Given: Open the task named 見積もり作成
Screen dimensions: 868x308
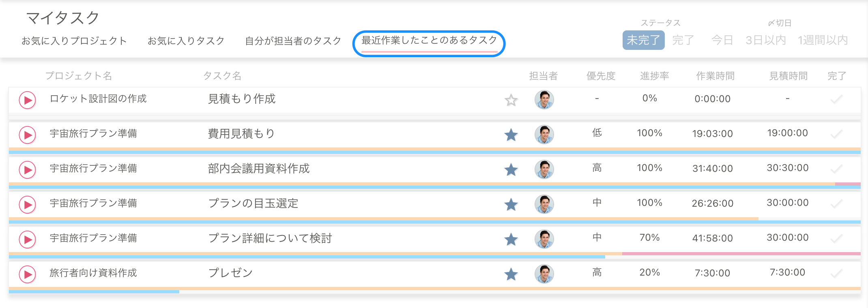Looking at the screenshot, I should click(x=243, y=99).
